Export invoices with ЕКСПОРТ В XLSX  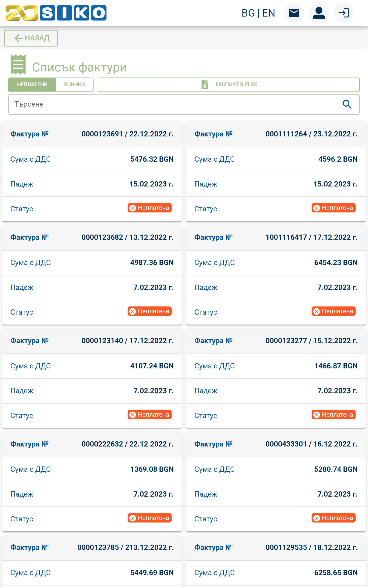(229, 85)
